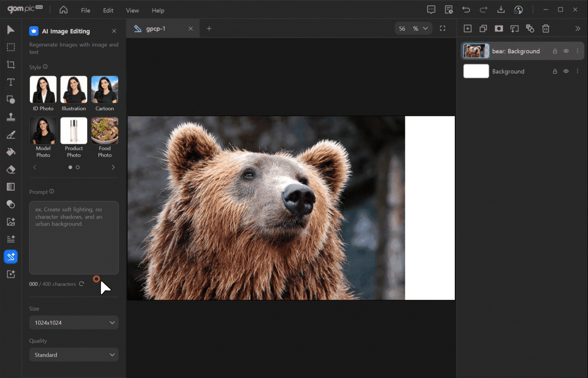Click inside the Prompt text area
The height and width of the screenshot is (378, 588).
tap(74, 237)
